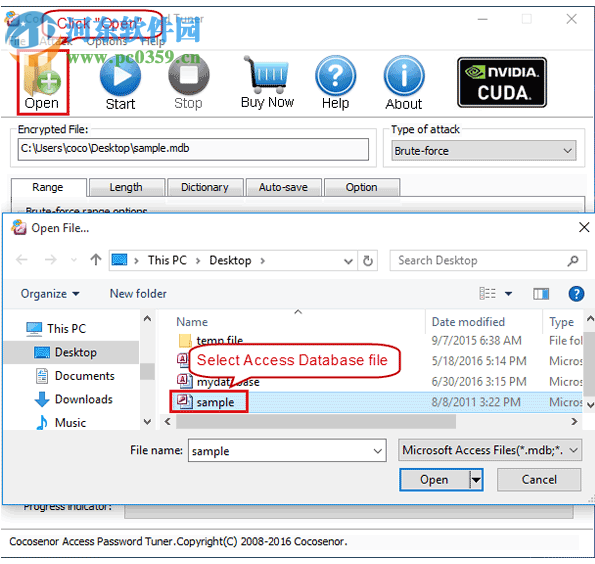The width and height of the screenshot is (595, 564).
Task: Click navigation pane scroll up arrow
Action: (x=148, y=319)
